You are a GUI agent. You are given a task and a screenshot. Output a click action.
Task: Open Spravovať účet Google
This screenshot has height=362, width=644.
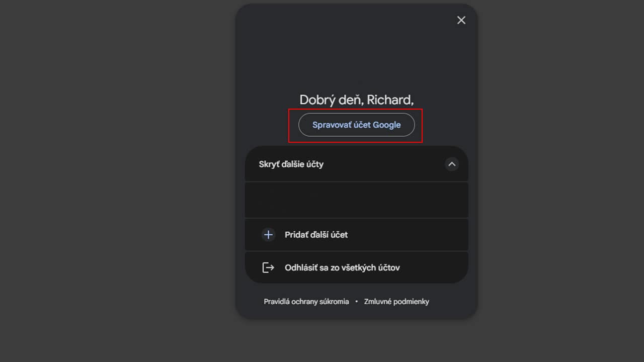tap(356, 125)
